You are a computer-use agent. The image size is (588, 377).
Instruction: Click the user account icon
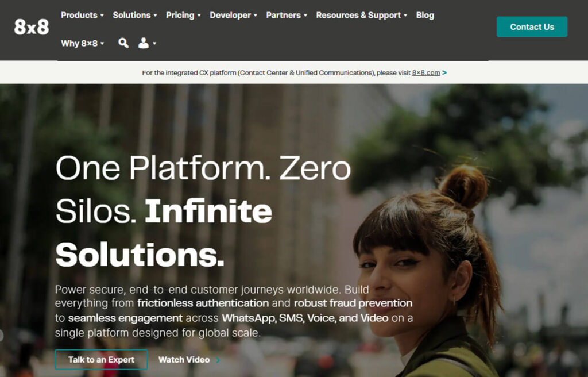pyautogui.click(x=144, y=43)
